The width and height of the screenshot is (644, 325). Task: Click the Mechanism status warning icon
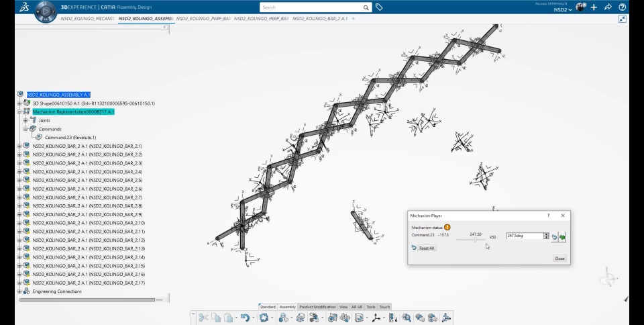447,227
